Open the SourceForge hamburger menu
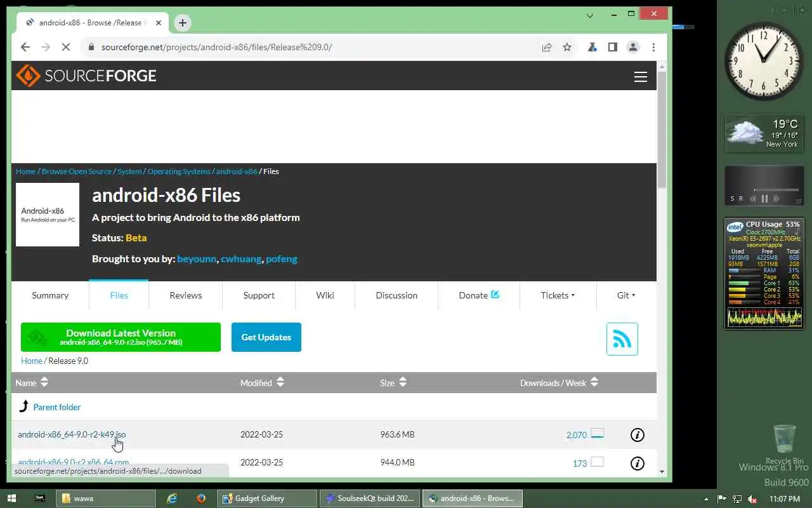Viewport: 812px width, 508px height. [x=641, y=77]
